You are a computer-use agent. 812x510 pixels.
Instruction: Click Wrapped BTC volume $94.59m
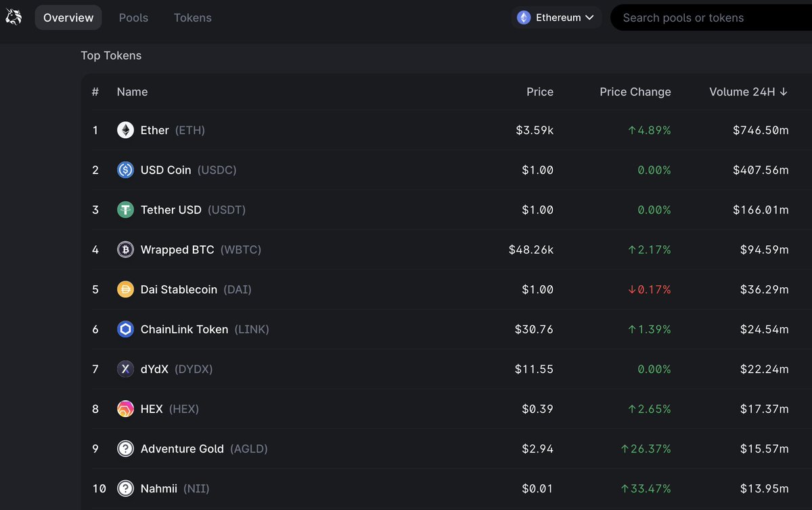tap(765, 250)
